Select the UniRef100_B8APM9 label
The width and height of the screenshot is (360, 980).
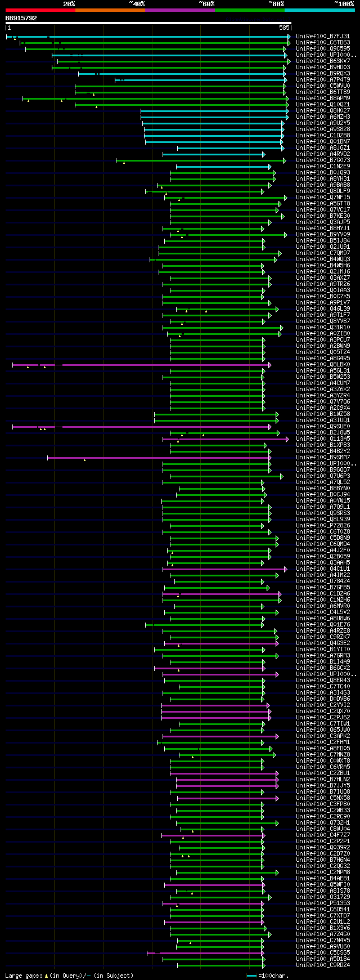[323, 99]
